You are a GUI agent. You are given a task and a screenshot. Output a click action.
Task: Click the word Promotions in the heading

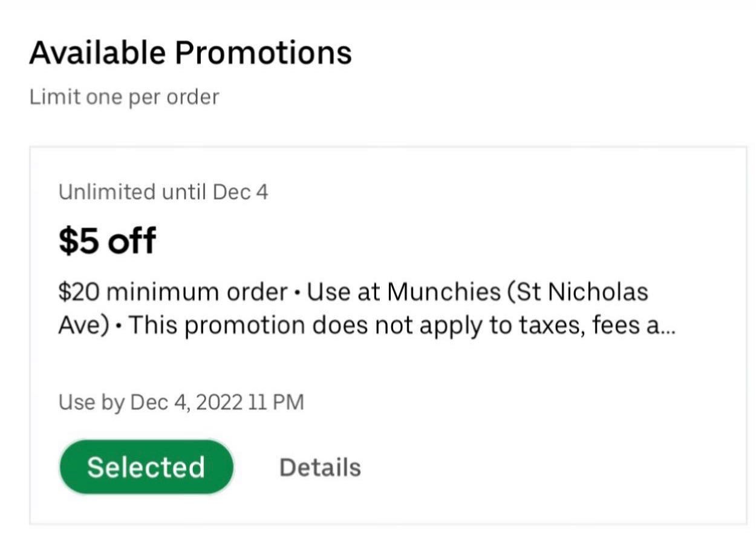263,52
